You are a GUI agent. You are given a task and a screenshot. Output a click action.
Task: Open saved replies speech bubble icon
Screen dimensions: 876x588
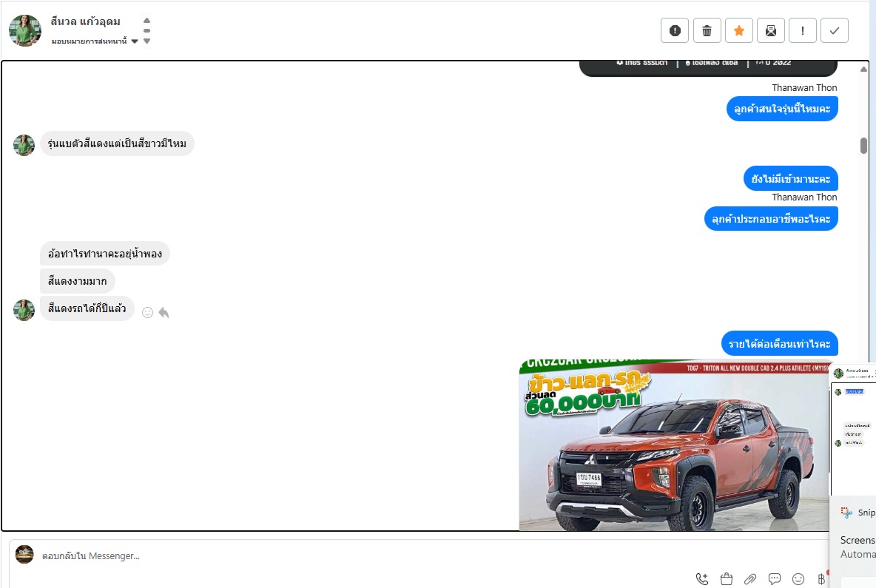pyautogui.click(x=775, y=579)
